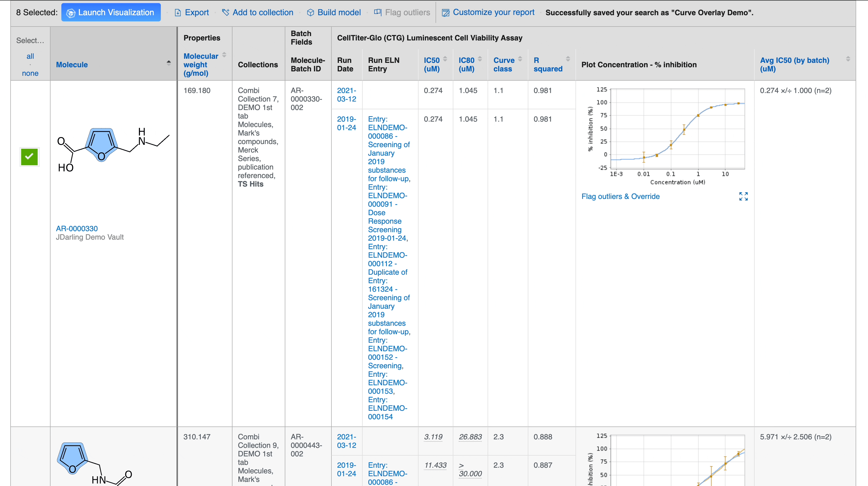
Task: Open ELN entry ELNDEMO-000154
Action: click(x=388, y=408)
